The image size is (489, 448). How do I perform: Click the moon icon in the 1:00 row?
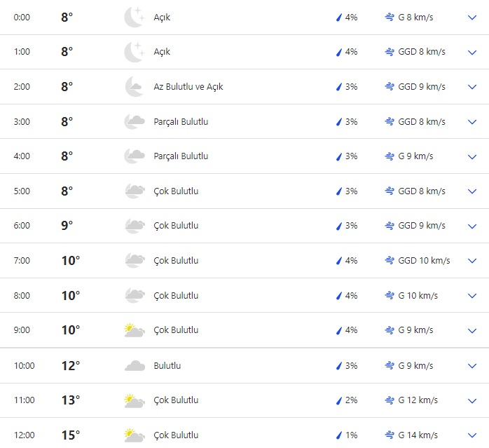point(134,52)
